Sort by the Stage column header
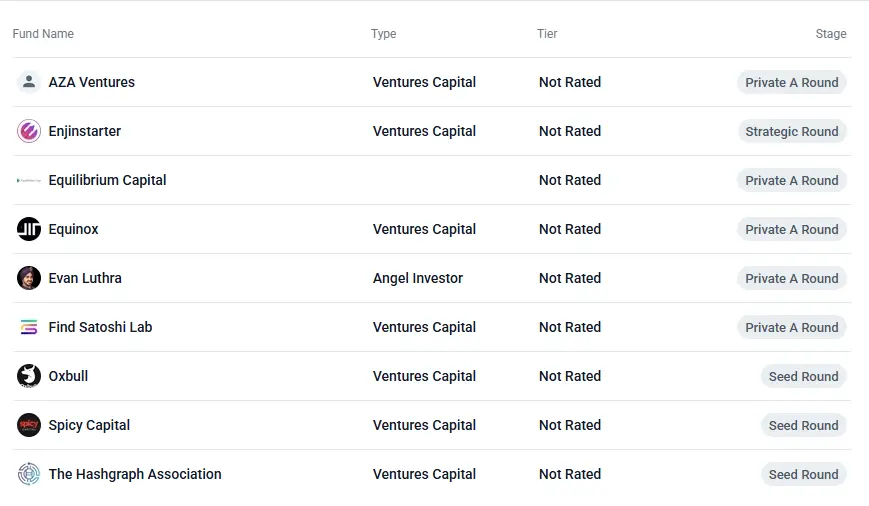Viewport: 869px width, 506px height. coord(830,34)
